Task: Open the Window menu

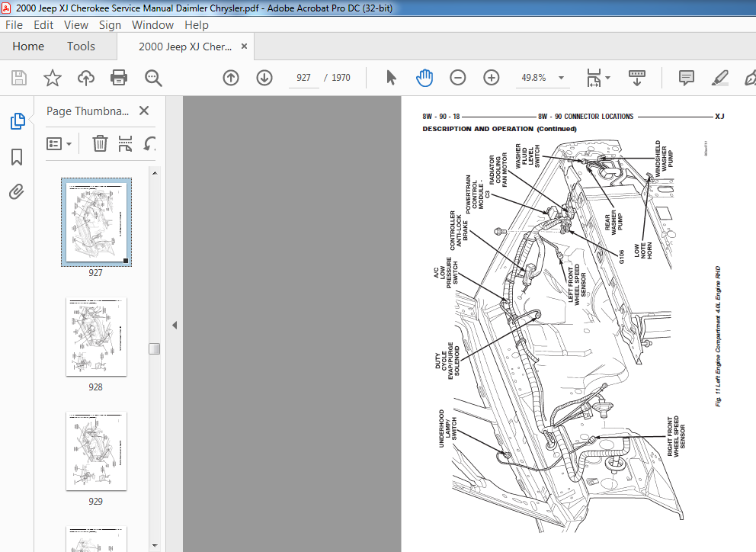Action: (153, 25)
